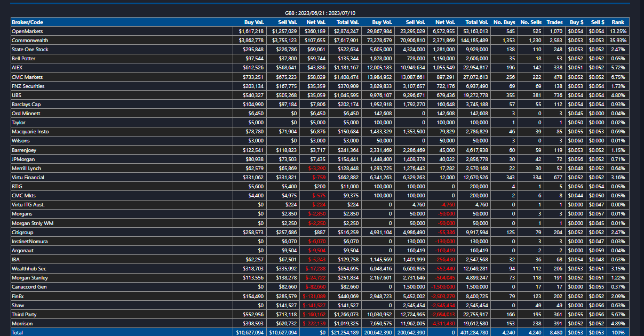Viewport: 644px width, 336px height.
Task: Select the Taylor broker name
Action: [19, 123]
